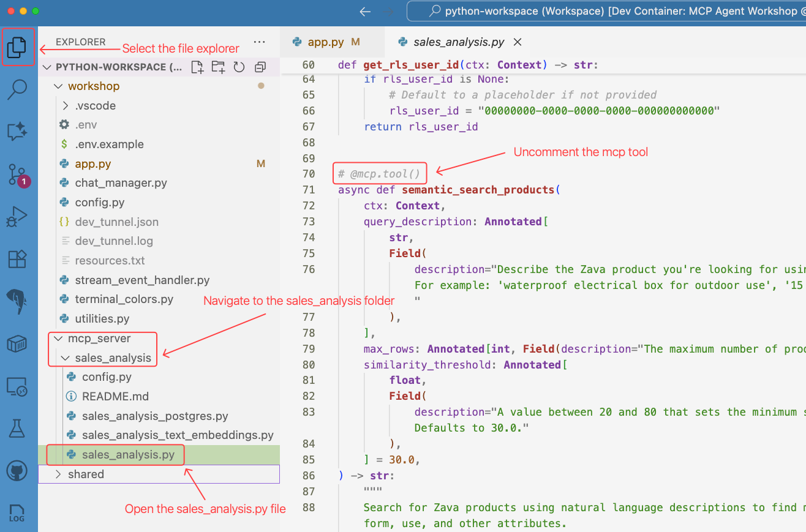Screen dimensions: 806x532
Task: Open the Testing flask icon
Action: [17, 429]
